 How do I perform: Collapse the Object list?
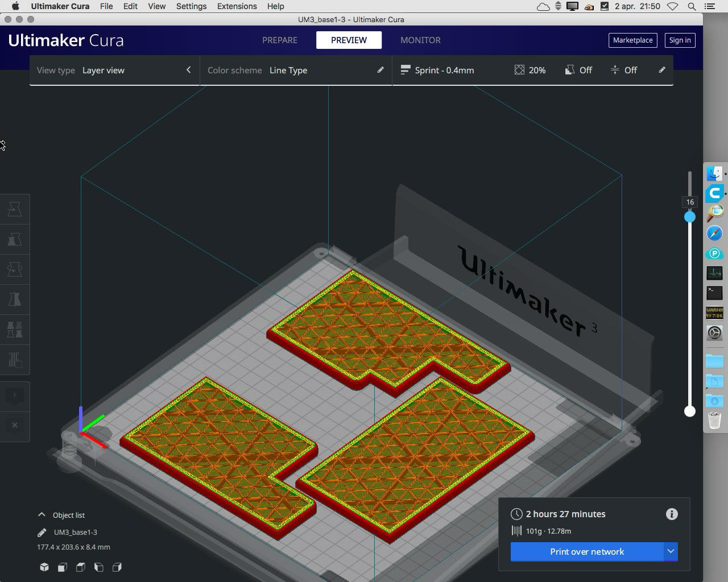point(42,515)
